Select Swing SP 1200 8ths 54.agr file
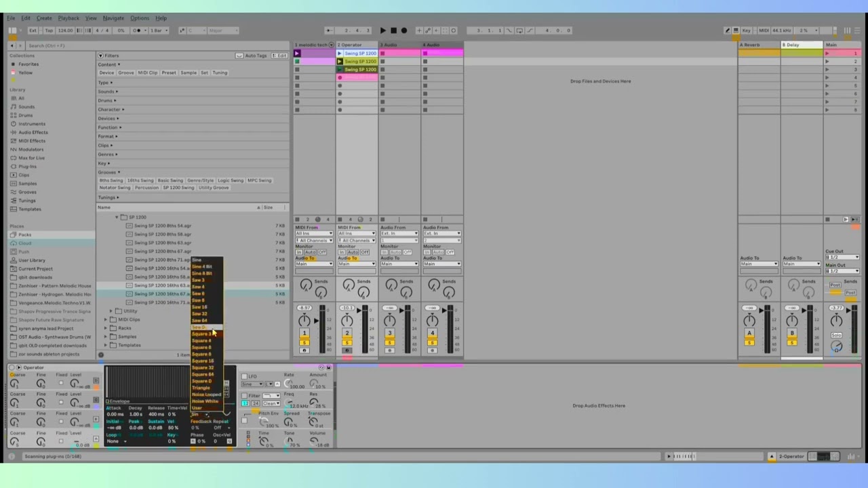This screenshot has height=488, width=868. point(163,226)
